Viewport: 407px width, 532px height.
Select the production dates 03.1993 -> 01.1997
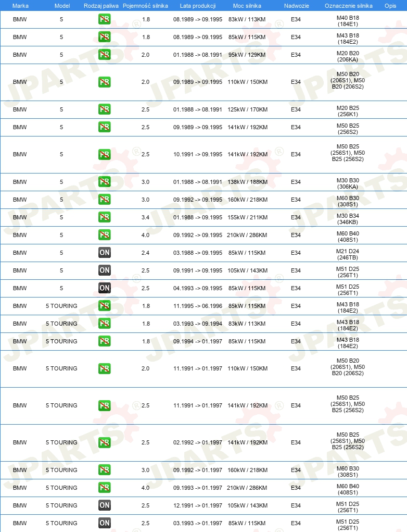tap(198, 523)
